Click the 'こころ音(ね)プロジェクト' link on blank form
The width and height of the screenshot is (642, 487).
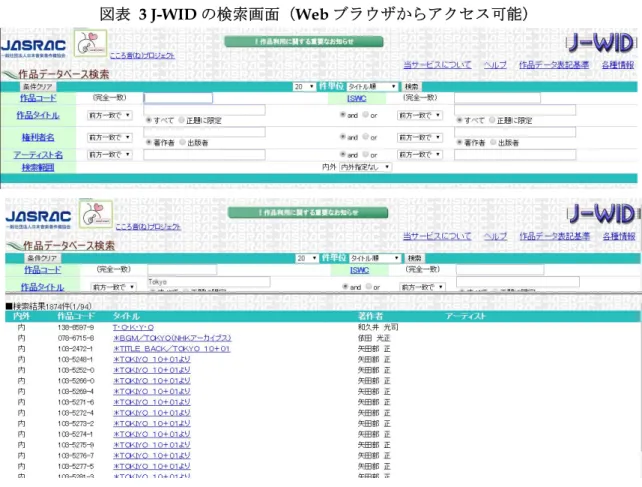[x=142, y=55]
